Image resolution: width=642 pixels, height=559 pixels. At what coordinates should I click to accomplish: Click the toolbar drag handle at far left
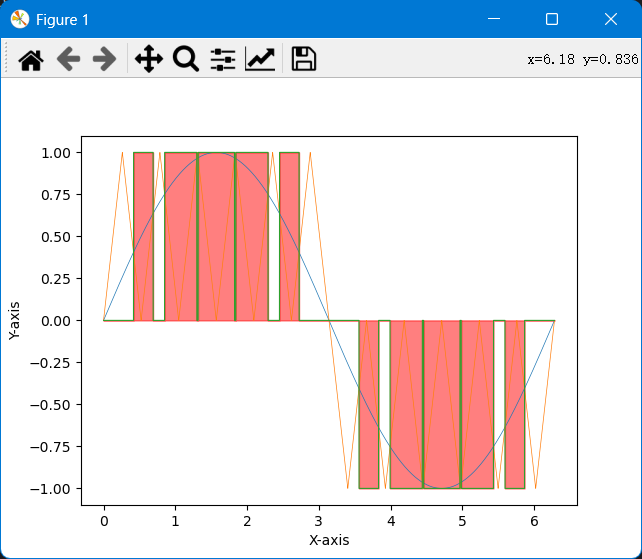[x=7, y=59]
